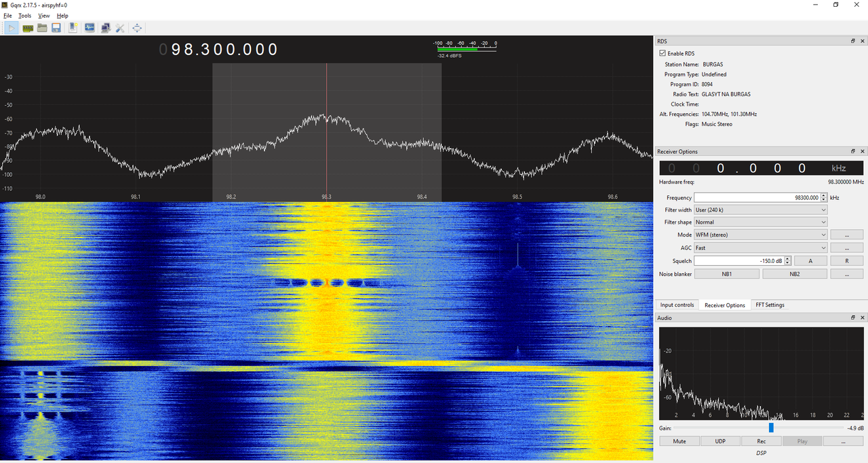This screenshot has width=868, height=463.
Task: Save settings with the floppy disk icon
Action: (x=56, y=28)
